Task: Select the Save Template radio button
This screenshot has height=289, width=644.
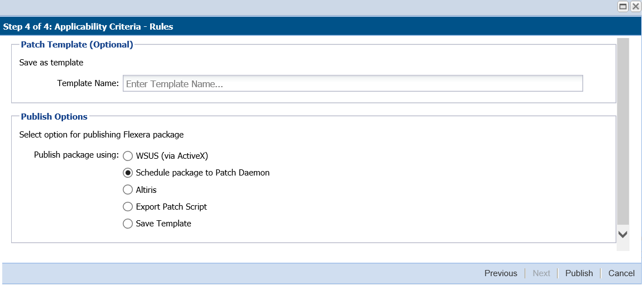Action: [128, 224]
